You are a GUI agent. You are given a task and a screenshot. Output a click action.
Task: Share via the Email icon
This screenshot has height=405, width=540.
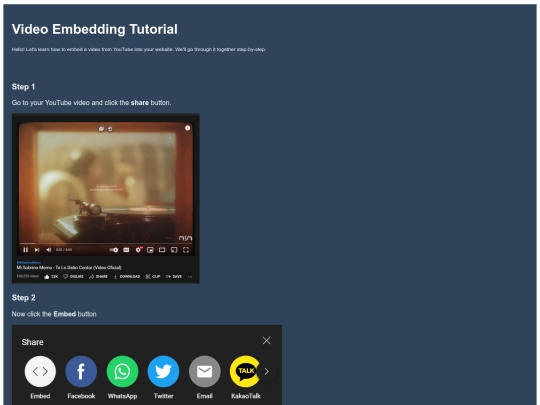(205, 371)
